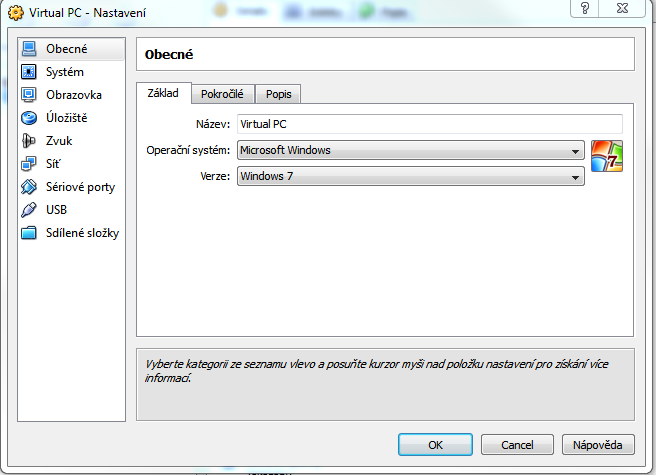Open the USB settings category label
Image resolution: width=656 pixels, height=475 pixels.
pos(56,210)
